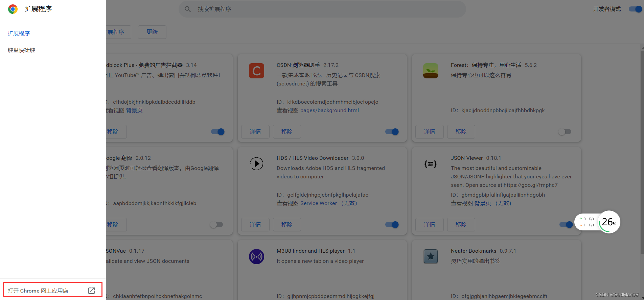Open 详情 for Forest extension

point(430,132)
